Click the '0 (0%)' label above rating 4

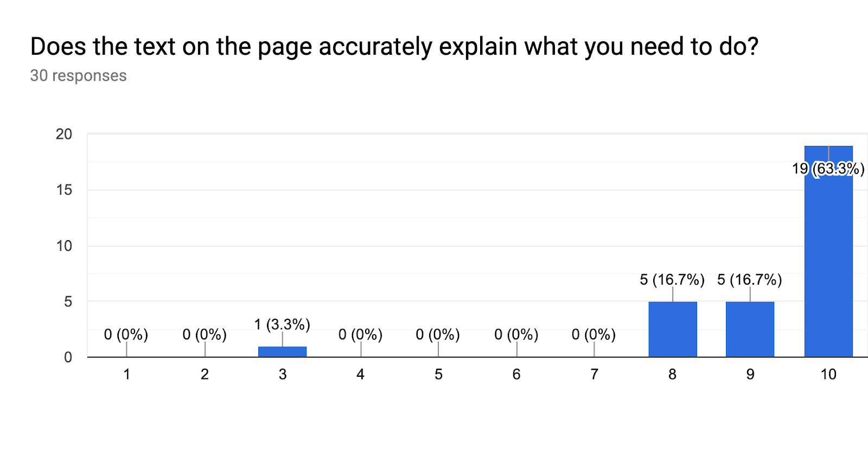point(360,334)
